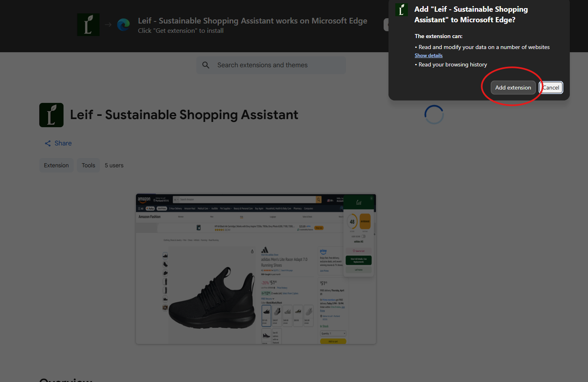Click the Microsoft Edge icon in banner
Screen dimensions: 588x382
pyautogui.click(x=123, y=25)
